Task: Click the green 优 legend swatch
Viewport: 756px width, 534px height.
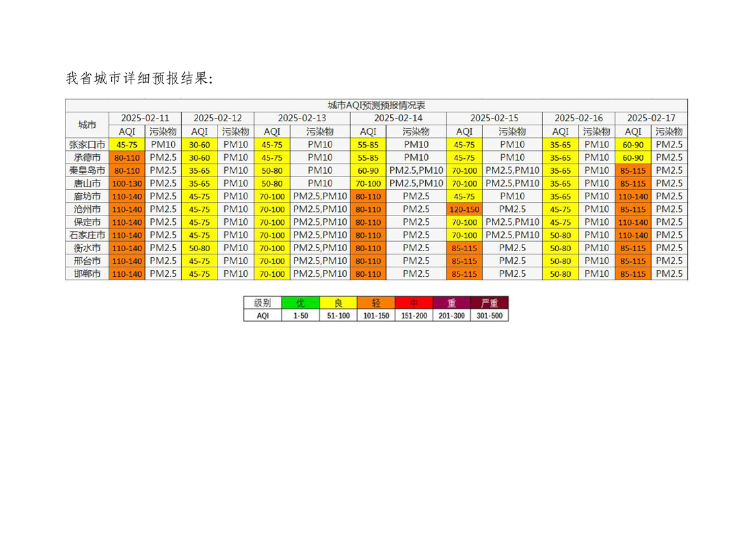Action: point(301,303)
